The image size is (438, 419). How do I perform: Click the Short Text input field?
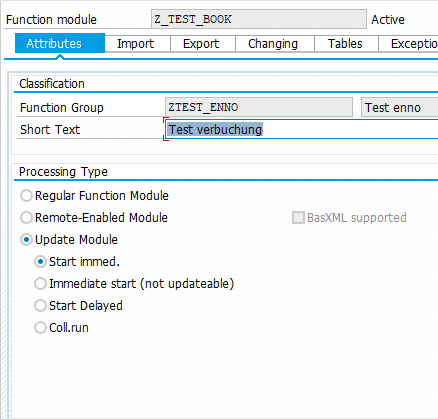coord(302,129)
